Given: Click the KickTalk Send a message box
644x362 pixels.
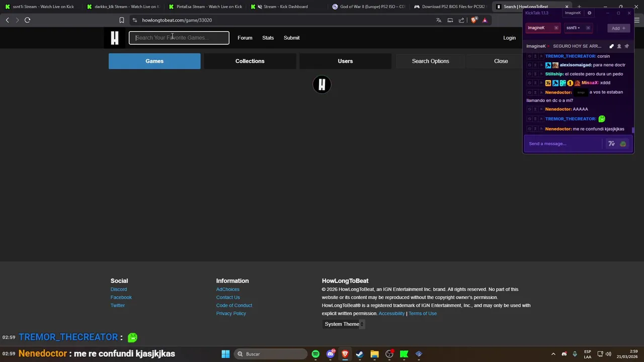Looking at the screenshot, I should click(563, 144).
